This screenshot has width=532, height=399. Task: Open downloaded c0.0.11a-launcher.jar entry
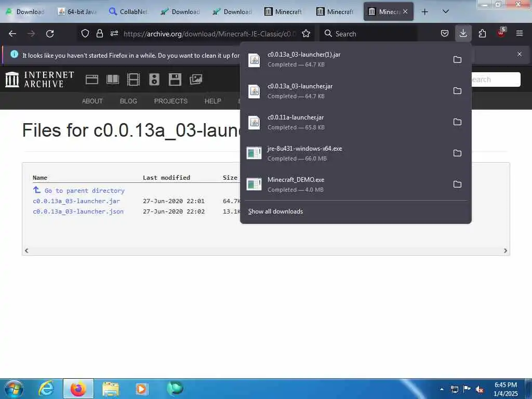(345, 122)
